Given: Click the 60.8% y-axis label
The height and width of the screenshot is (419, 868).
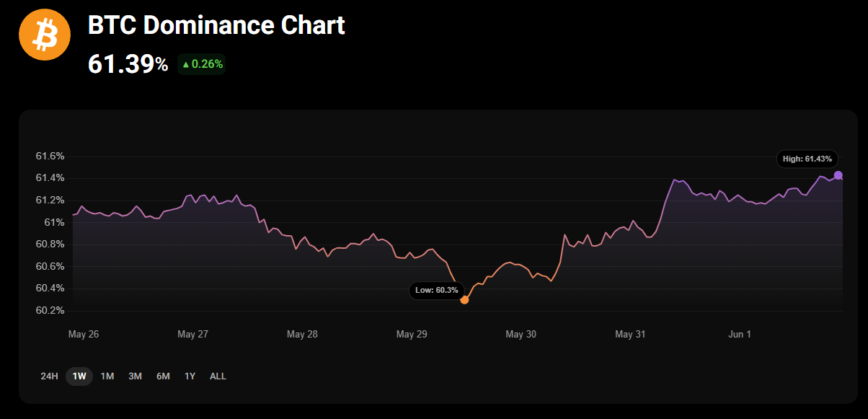Looking at the screenshot, I should [x=50, y=244].
